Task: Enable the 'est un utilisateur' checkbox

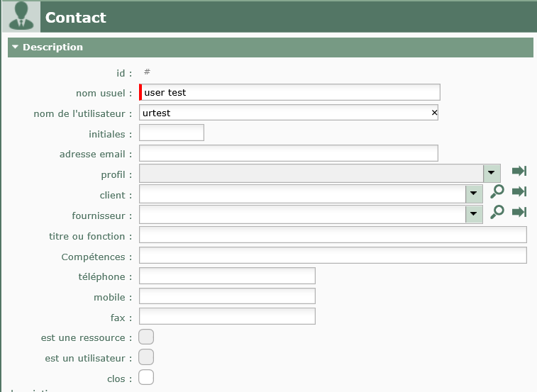Action: 146,357
